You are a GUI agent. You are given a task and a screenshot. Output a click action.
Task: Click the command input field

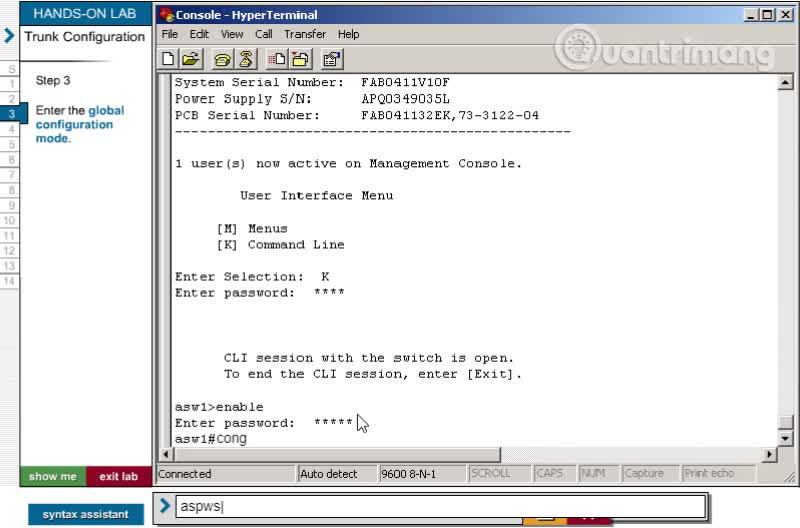441,507
